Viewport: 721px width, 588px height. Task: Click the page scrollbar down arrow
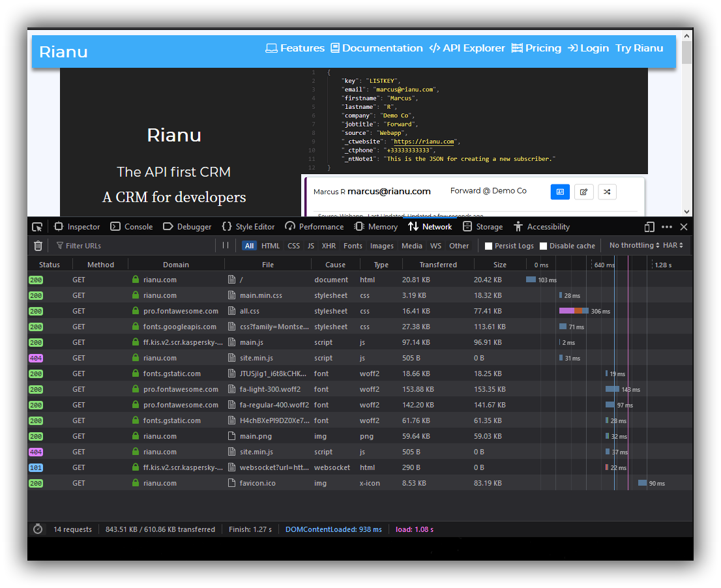(x=686, y=211)
